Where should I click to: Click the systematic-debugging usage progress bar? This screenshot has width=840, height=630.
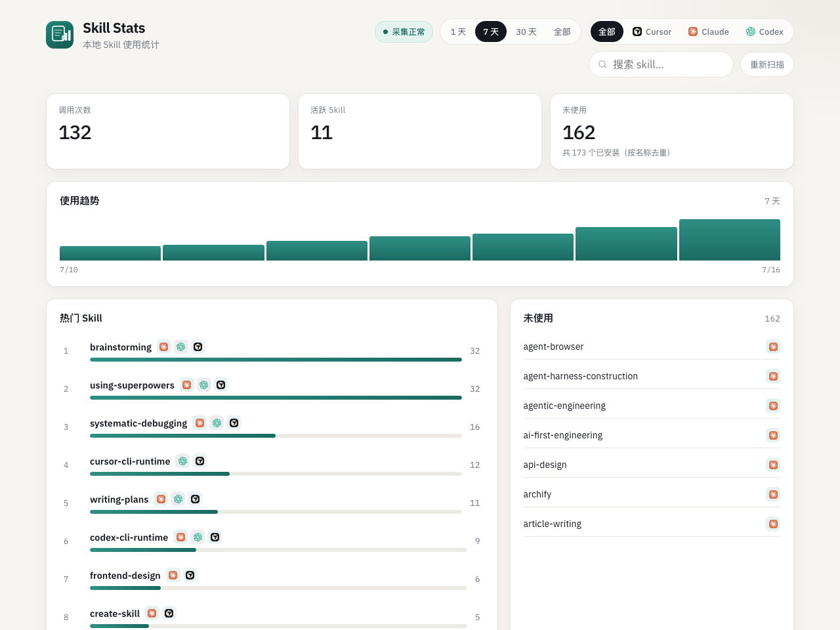pos(276,436)
